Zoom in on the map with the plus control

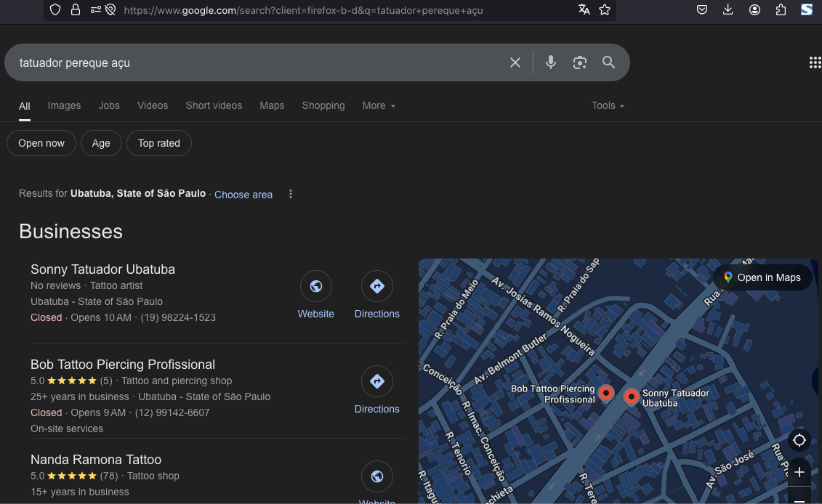point(799,471)
